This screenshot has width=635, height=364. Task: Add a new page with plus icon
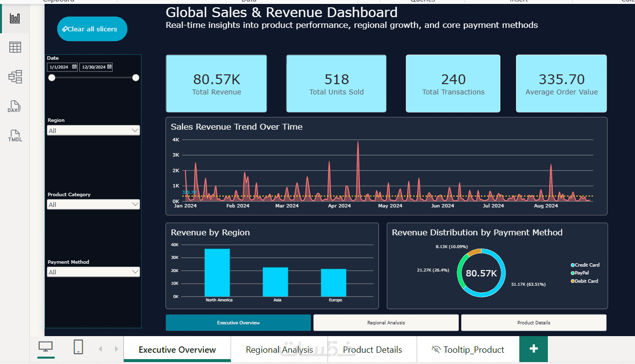click(x=534, y=349)
